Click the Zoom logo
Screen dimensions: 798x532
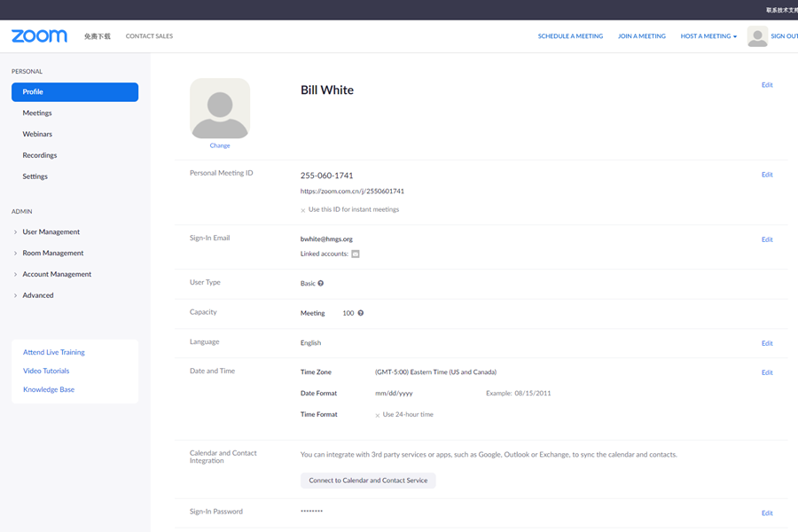tap(39, 36)
